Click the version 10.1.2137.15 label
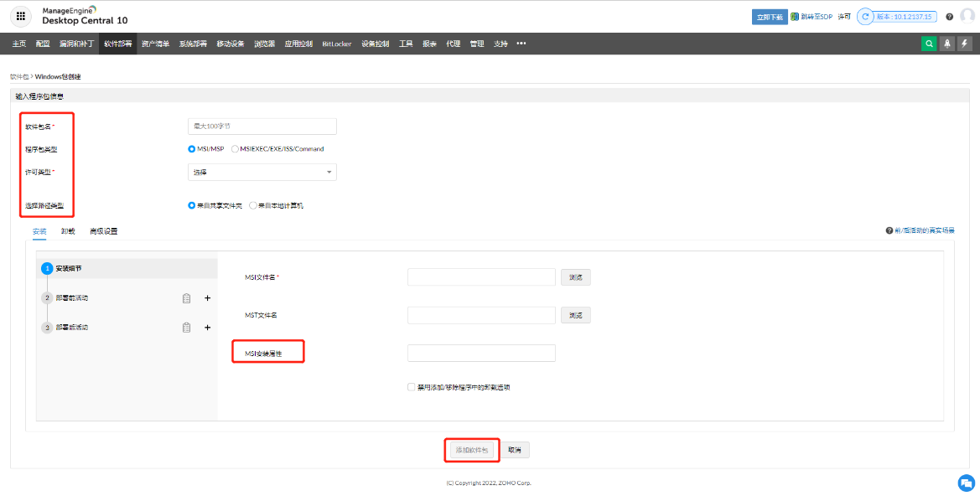 (x=904, y=17)
